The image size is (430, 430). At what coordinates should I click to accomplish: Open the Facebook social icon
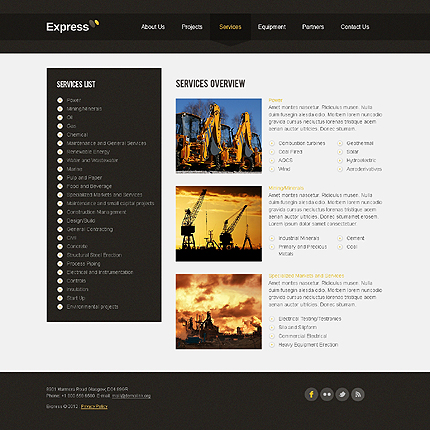(x=311, y=394)
